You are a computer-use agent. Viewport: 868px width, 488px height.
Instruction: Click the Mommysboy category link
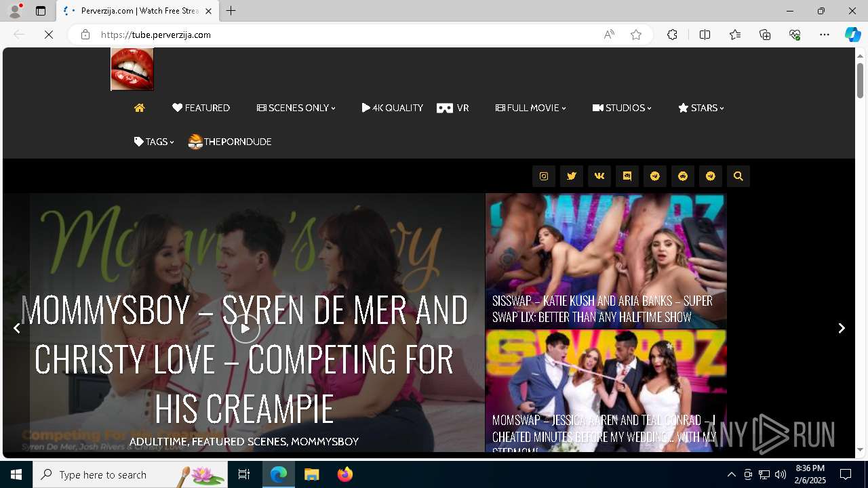[x=325, y=441]
